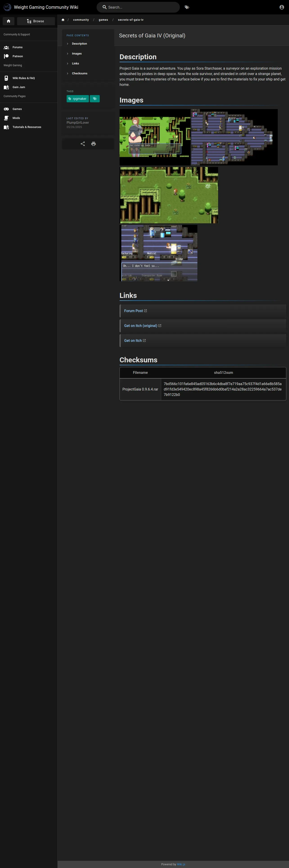
Task: Open the character portrait screenshot
Action: pos(155,137)
